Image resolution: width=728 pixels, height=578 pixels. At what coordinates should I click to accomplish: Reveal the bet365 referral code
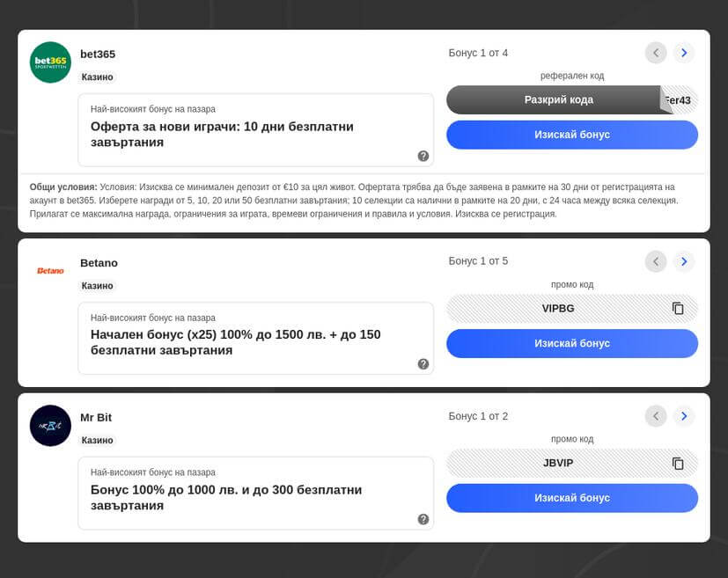pyautogui.click(x=558, y=100)
